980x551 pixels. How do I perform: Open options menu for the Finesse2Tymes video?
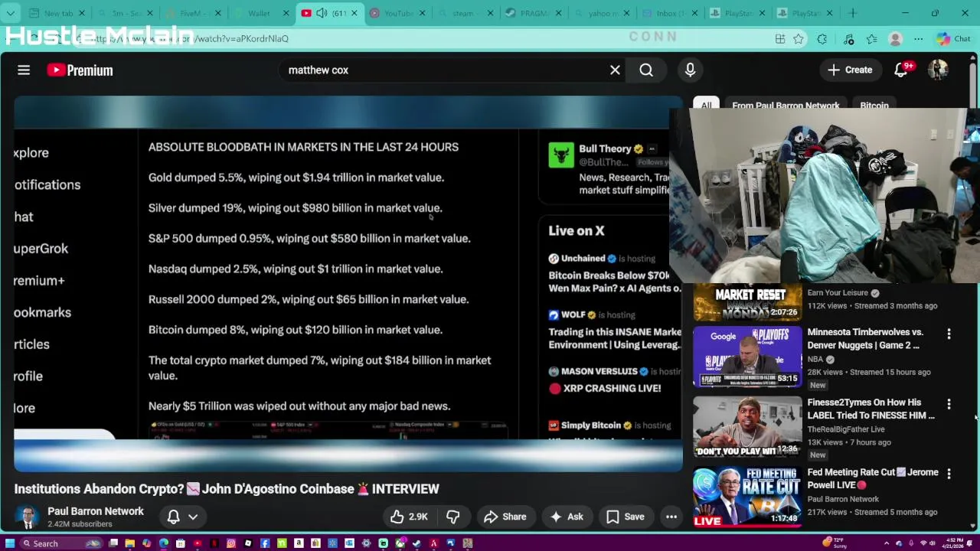tap(949, 403)
